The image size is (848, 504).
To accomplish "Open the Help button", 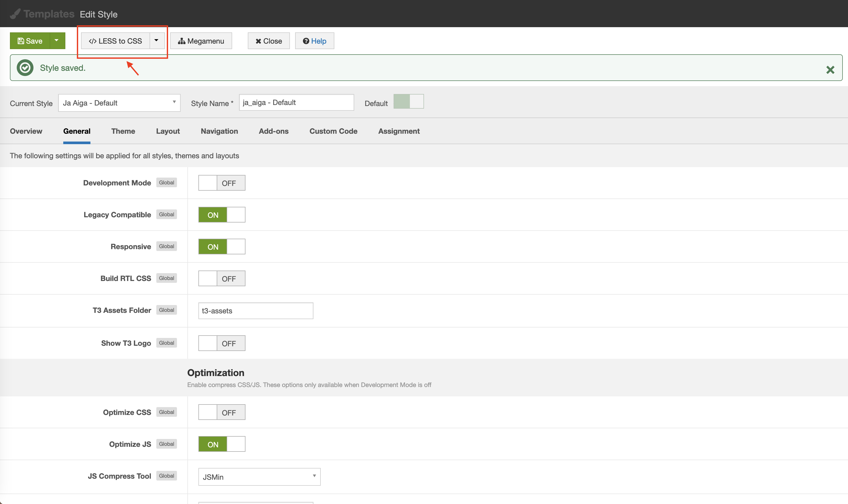I will click(x=314, y=41).
